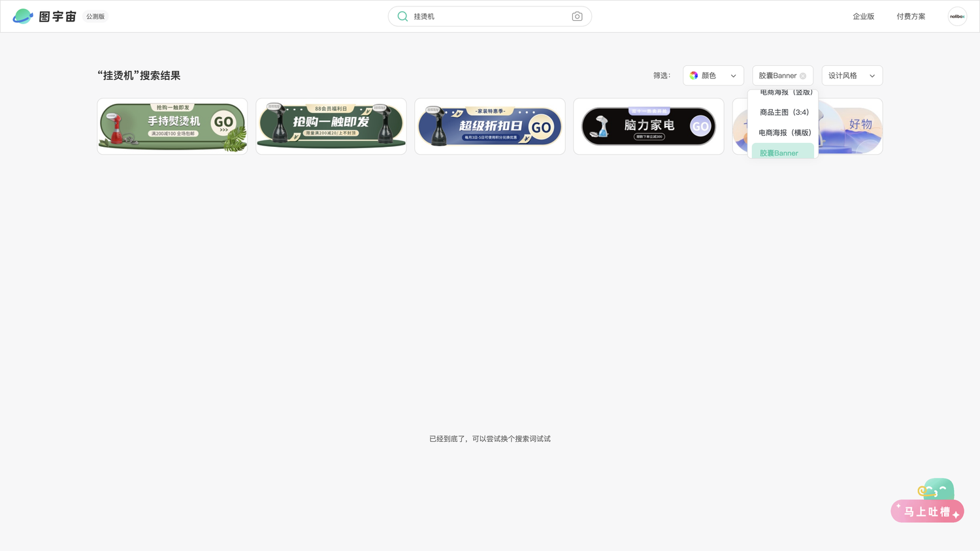Select highlighted 胶囊Banner option in list
The height and width of the screenshot is (551, 980).
click(783, 152)
